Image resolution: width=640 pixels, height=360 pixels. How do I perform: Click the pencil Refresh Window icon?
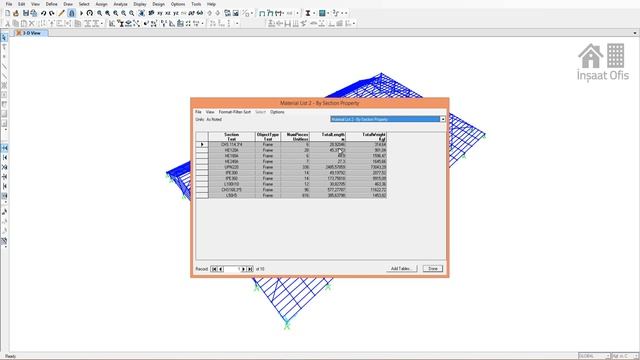coord(61,13)
